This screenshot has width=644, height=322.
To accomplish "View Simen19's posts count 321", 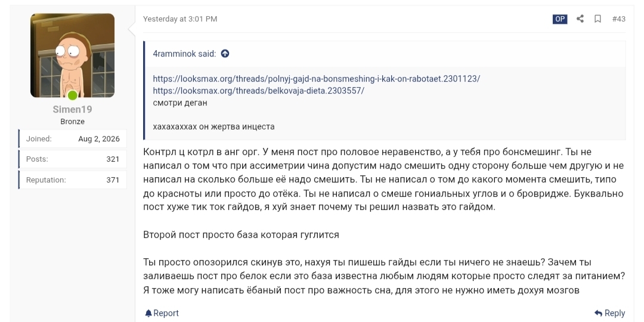I will point(113,159).
